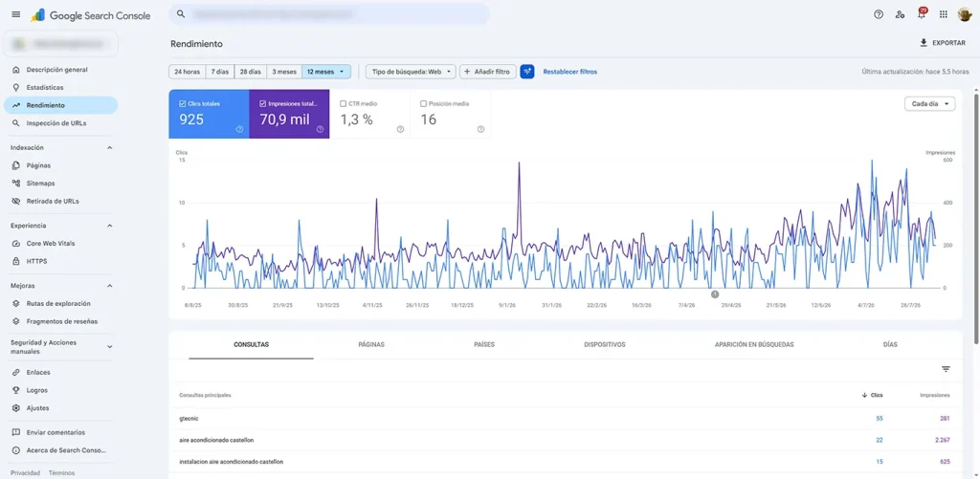Open the user management icon in header
This screenshot has width=980, height=479.
[900, 14]
